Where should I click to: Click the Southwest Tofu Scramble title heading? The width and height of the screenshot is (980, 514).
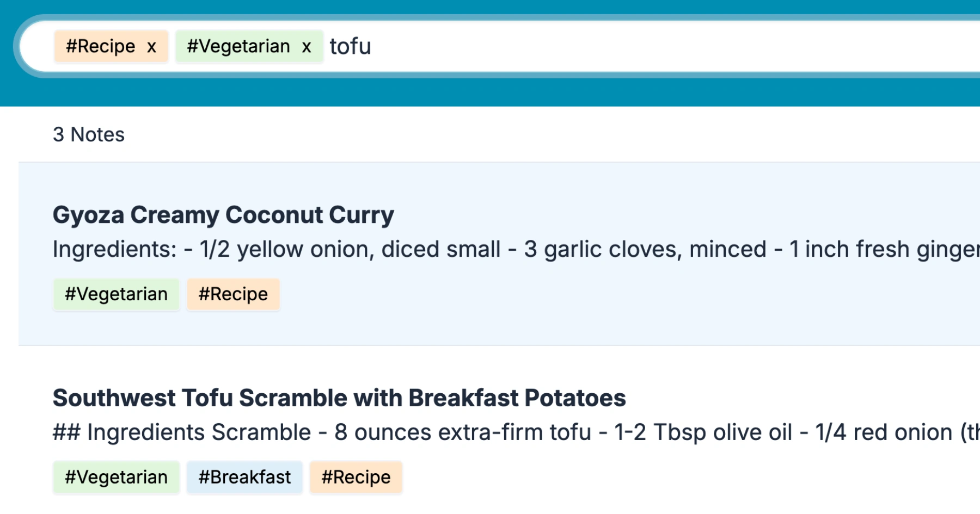point(339,398)
